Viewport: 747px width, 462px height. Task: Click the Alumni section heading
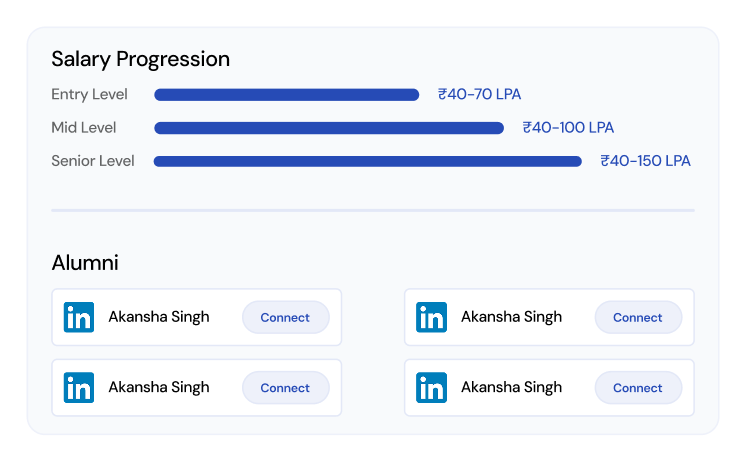[85, 263]
